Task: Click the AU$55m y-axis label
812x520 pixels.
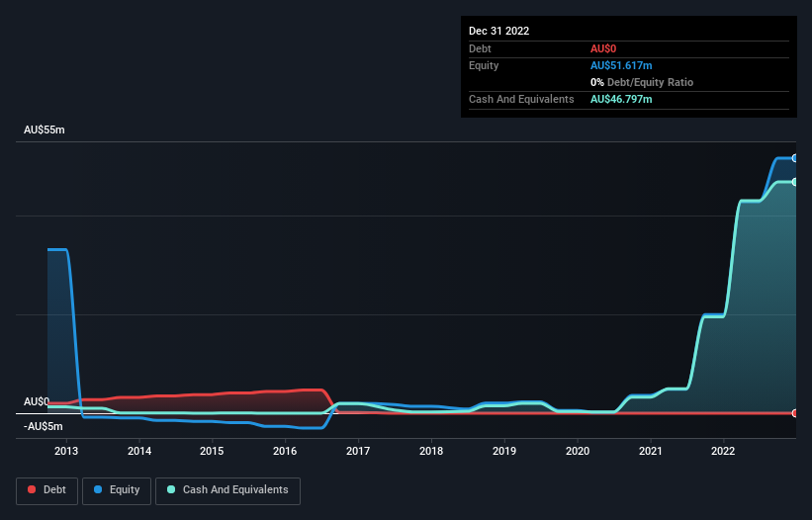Action: coord(45,130)
